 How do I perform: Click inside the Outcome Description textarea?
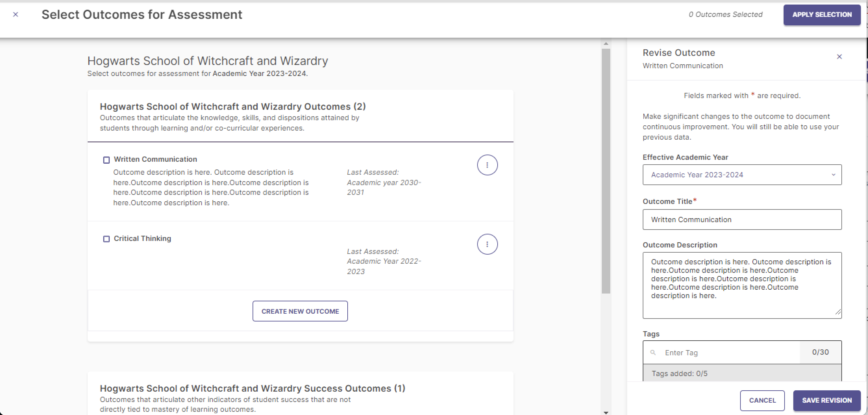742,285
